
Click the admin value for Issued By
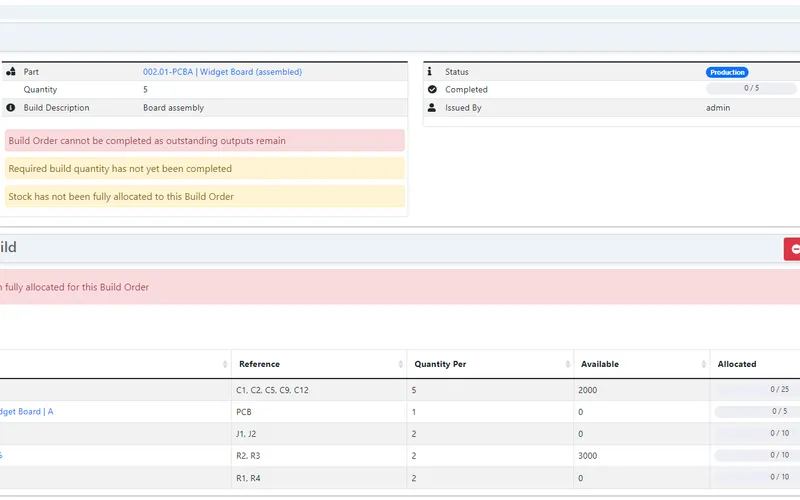click(717, 108)
